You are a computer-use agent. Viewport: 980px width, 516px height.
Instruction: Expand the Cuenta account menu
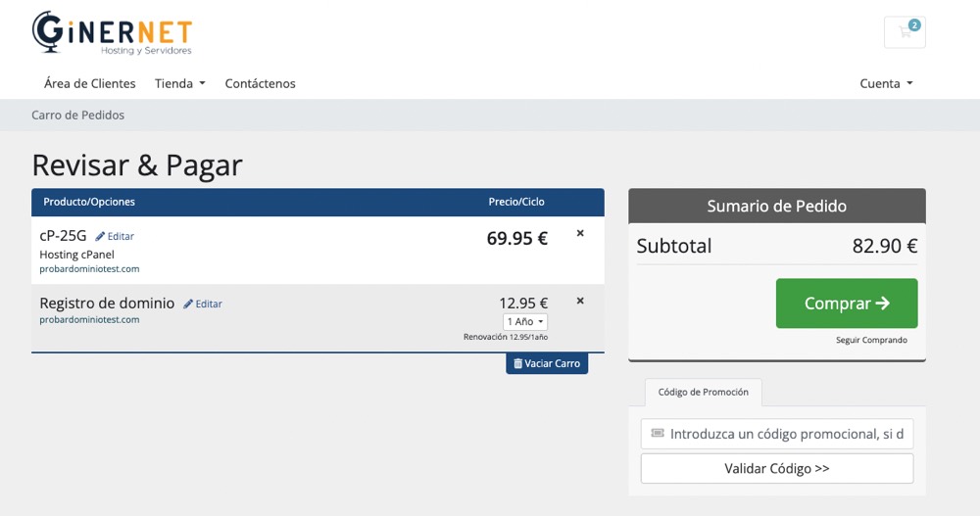click(886, 83)
